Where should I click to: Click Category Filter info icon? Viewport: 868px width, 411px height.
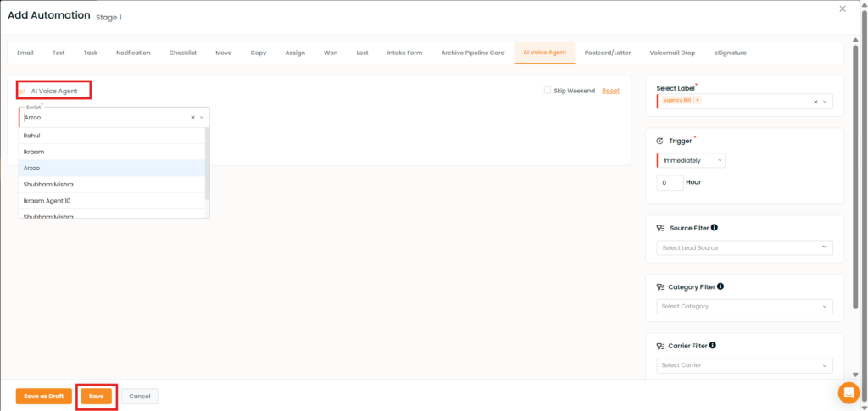click(x=720, y=286)
